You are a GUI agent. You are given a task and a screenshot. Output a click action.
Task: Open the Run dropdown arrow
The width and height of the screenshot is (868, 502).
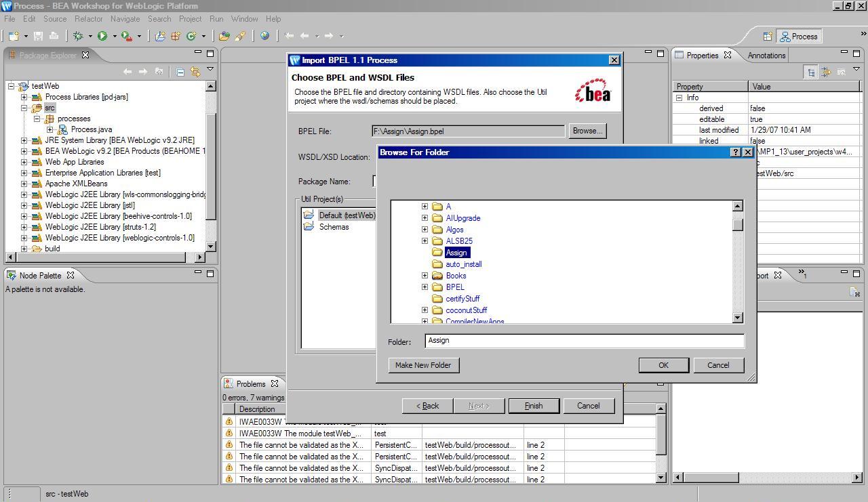tap(115, 37)
